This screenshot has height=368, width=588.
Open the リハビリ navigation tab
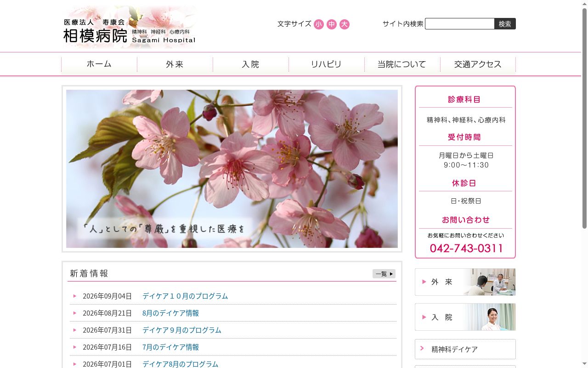(327, 64)
